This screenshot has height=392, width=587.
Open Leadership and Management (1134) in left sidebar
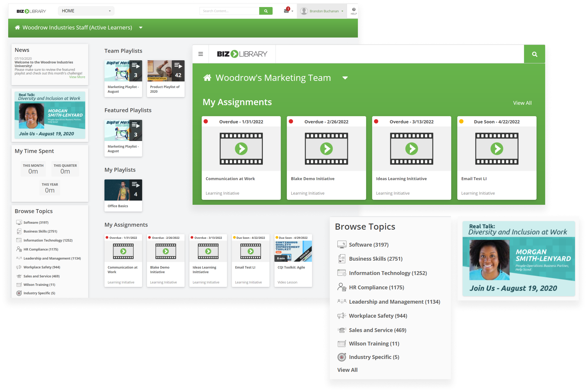coord(52,258)
